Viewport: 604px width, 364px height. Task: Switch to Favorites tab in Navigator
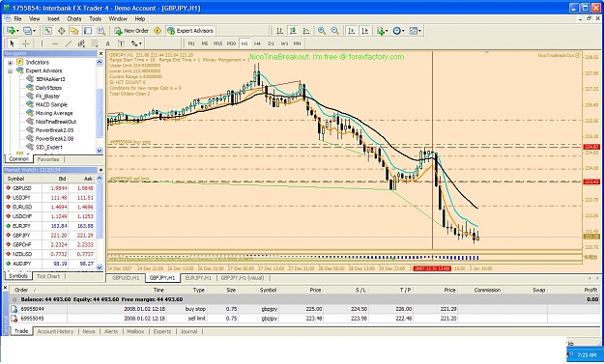click(48, 159)
